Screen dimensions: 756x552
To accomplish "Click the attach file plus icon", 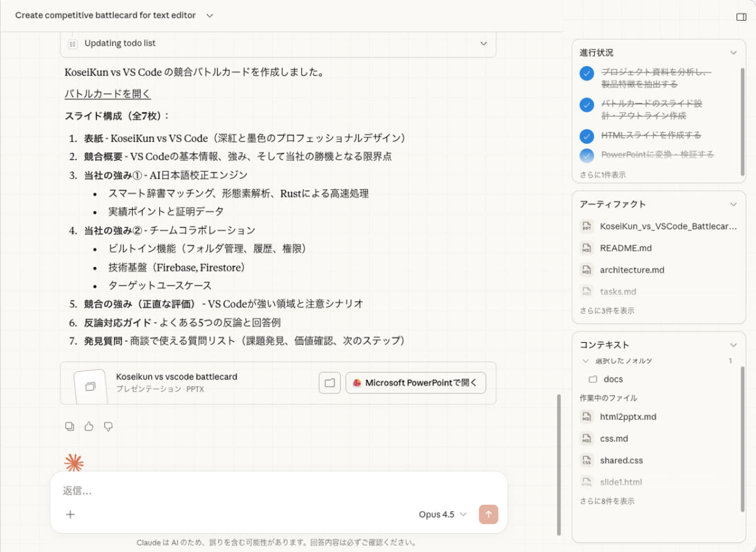I will [70, 514].
